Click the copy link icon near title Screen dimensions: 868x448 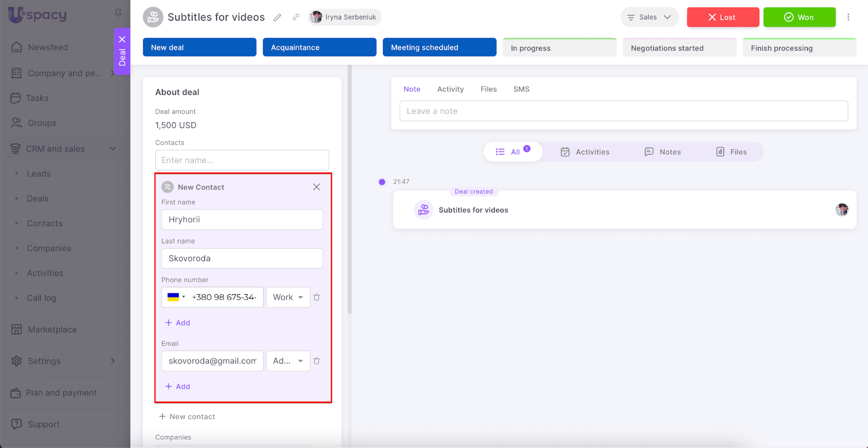[x=296, y=17]
